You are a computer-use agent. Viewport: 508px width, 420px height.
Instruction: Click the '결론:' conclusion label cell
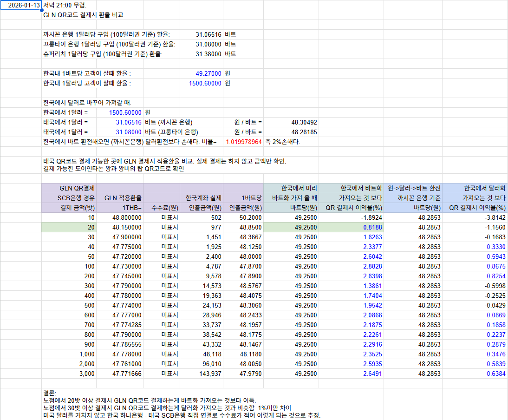pos(49,393)
